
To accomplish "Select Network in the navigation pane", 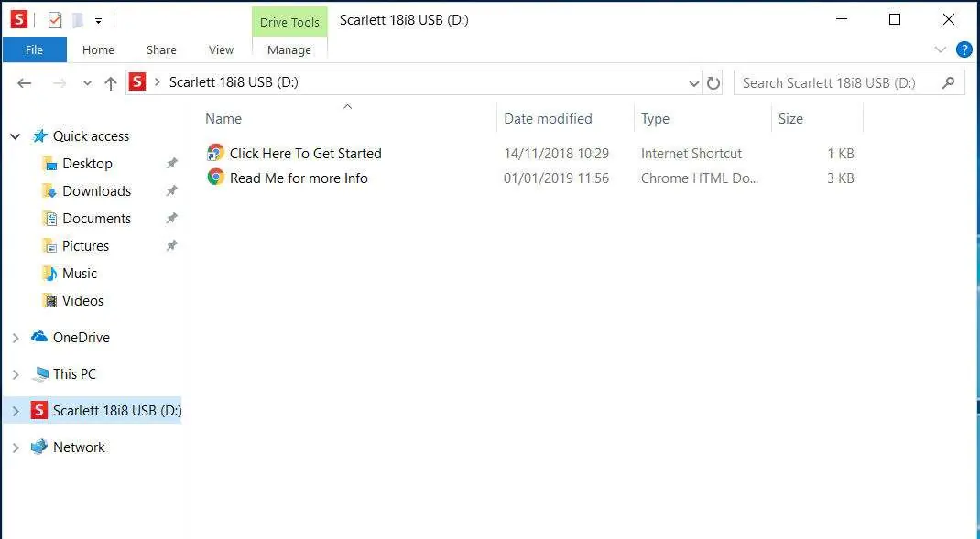I will coord(79,447).
